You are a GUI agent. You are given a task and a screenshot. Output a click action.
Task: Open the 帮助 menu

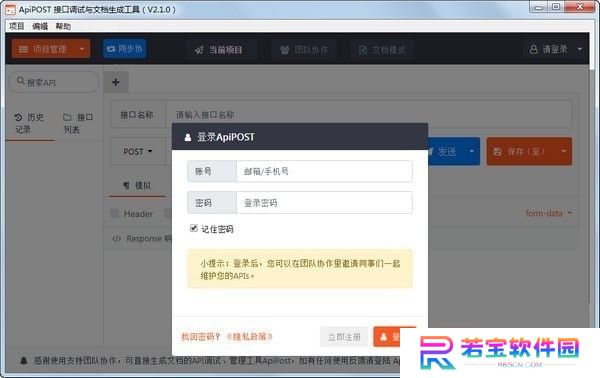coord(63,26)
